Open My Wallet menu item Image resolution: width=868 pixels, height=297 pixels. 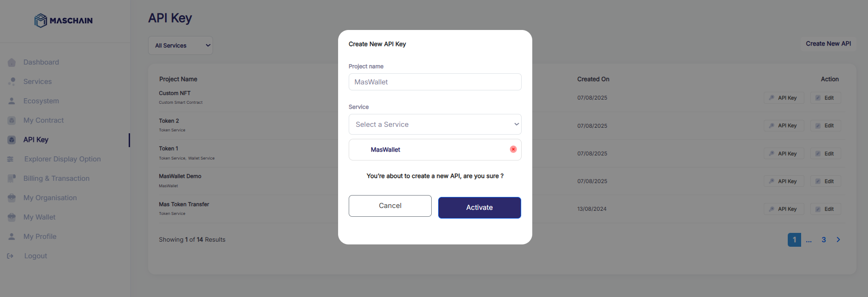(x=39, y=217)
